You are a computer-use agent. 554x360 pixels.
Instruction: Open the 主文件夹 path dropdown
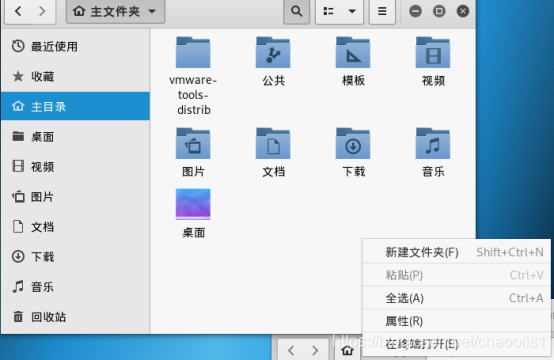(115, 11)
